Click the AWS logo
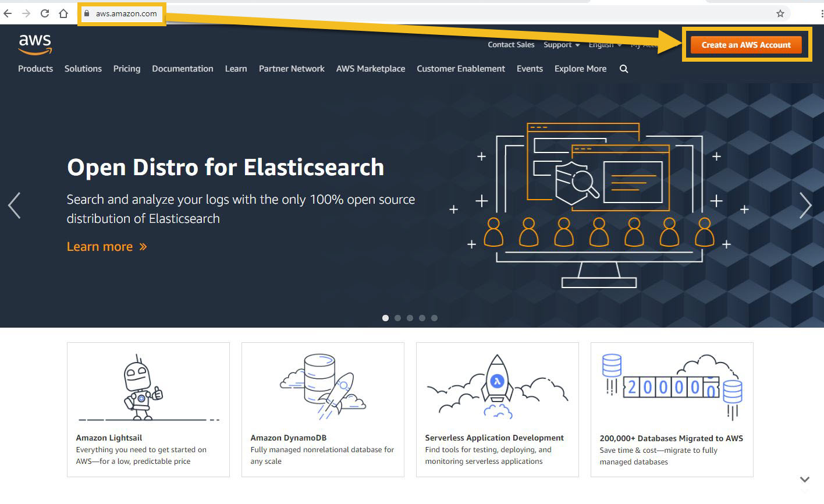 pyautogui.click(x=35, y=44)
